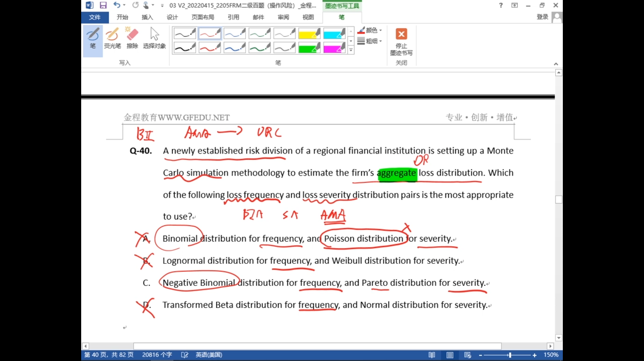Click the vertical scrollbar down arrow
Screen dimensions: 644x361
pyautogui.click(x=558, y=338)
